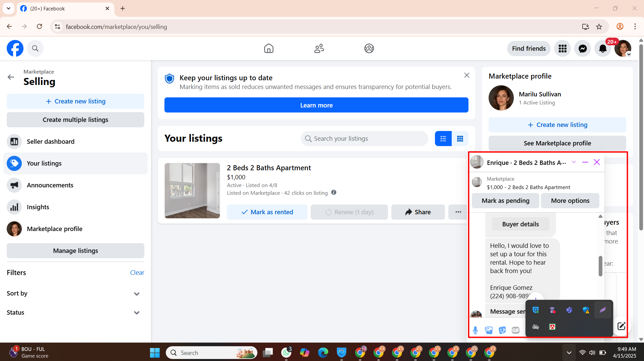Open the Adobe Acrobat tray icon

click(552, 327)
